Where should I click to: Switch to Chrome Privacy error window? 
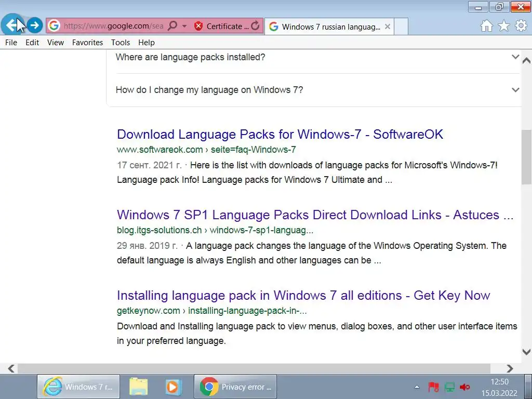235,387
